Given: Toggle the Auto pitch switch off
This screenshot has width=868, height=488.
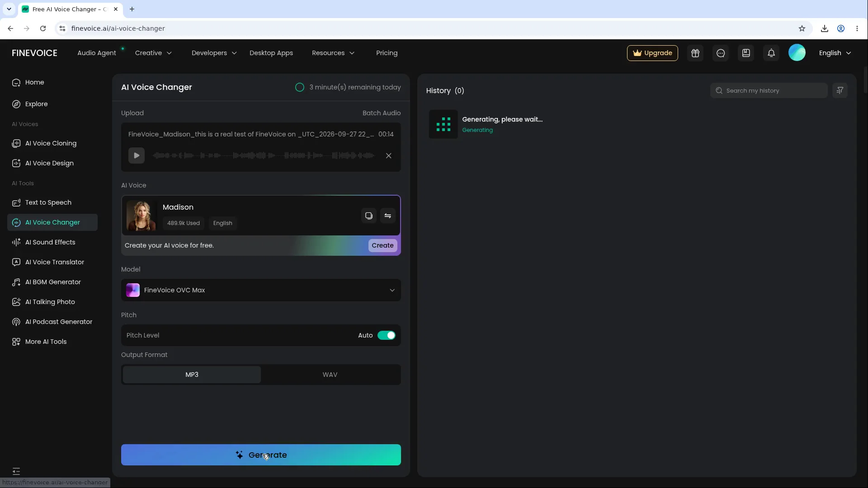Looking at the screenshot, I should [387, 335].
